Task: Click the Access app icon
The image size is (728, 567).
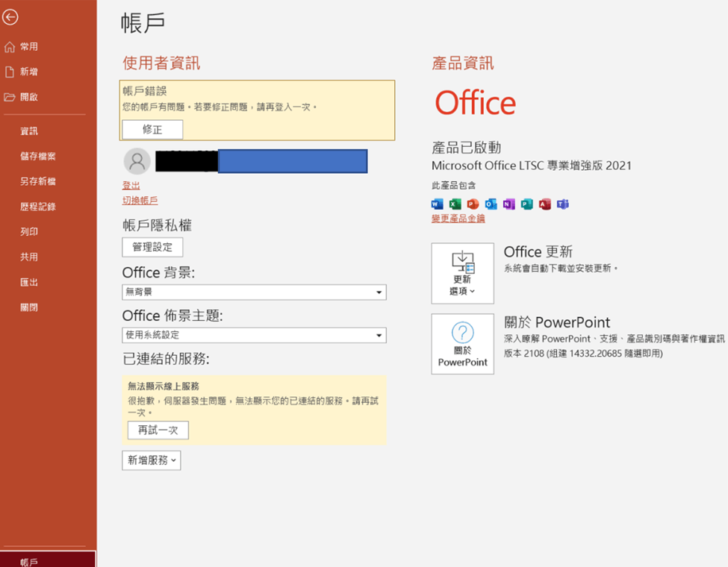Action: [544, 204]
